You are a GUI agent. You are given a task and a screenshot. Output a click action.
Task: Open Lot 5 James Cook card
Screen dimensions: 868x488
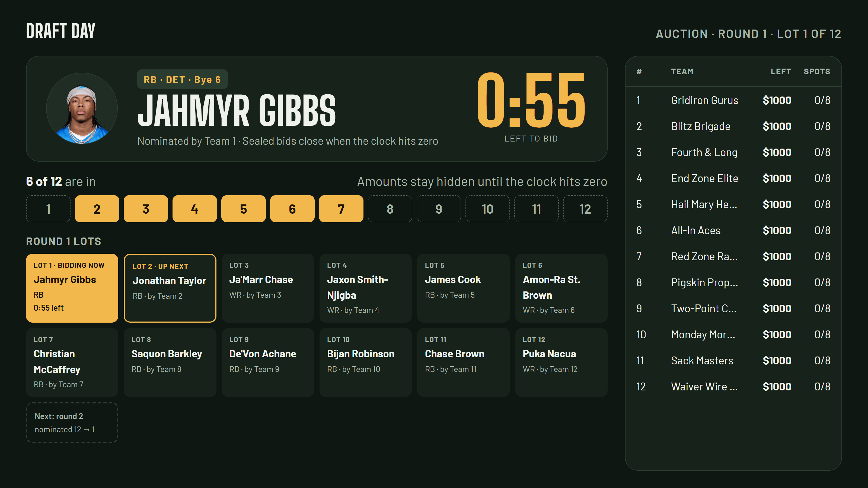(x=463, y=288)
